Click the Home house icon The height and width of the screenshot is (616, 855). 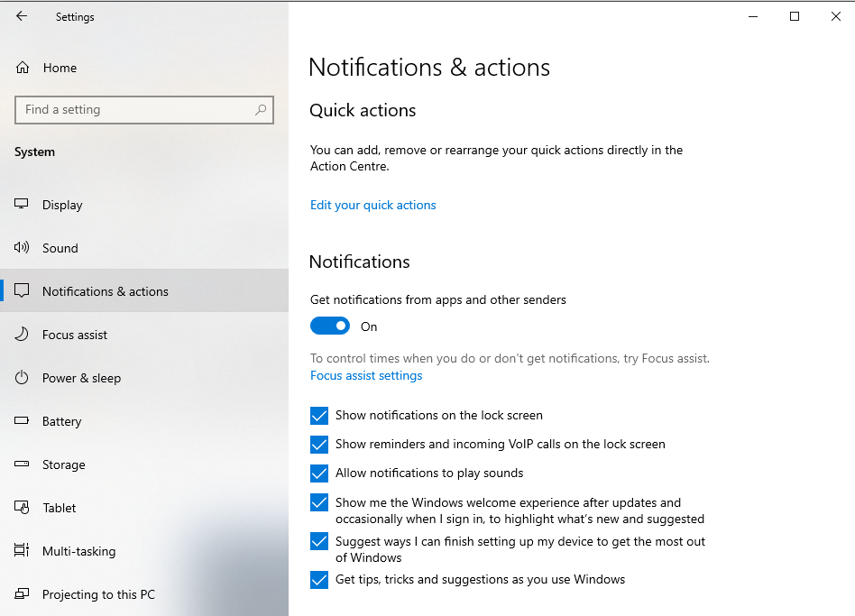[x=23, y=68]
